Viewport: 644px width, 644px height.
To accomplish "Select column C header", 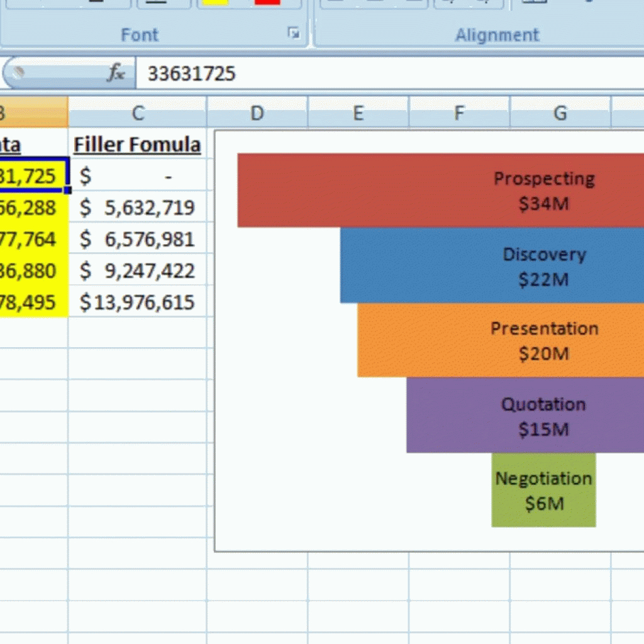I will pos(137,113).
